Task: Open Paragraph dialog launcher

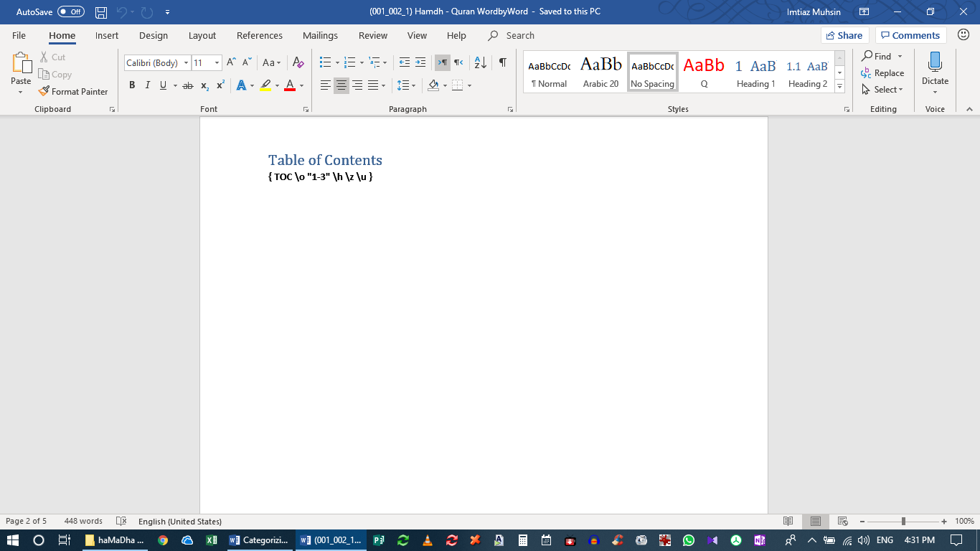Action: coord(510,109)
